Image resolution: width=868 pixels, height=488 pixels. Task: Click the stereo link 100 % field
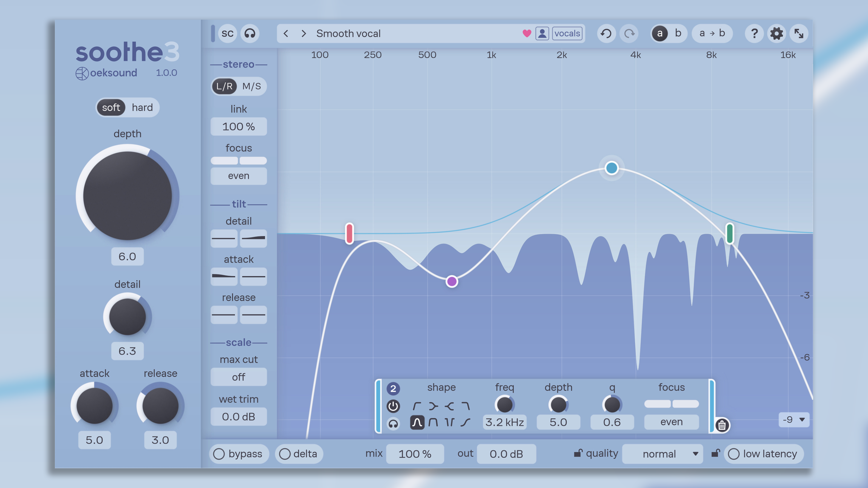(x=239, y=126)
